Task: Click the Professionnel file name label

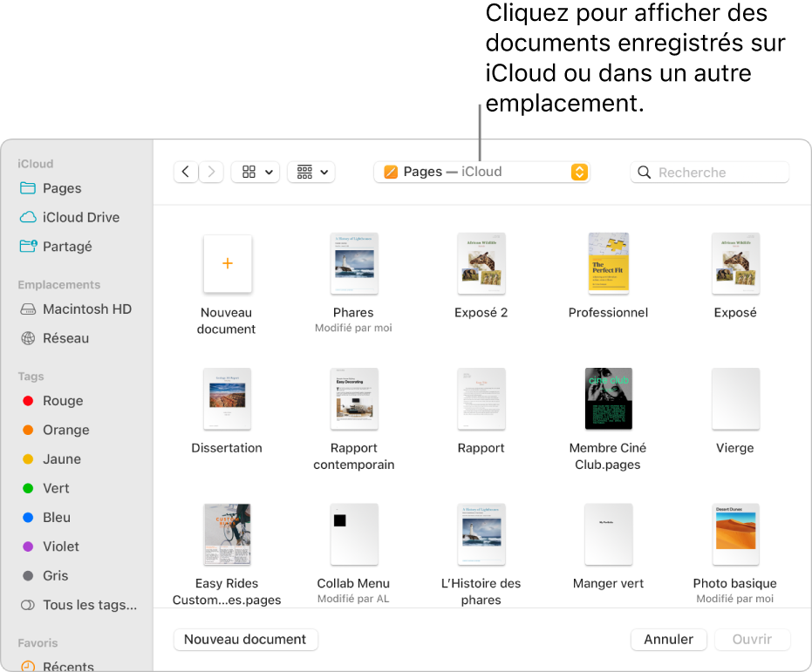Action: tap(608, 312)
